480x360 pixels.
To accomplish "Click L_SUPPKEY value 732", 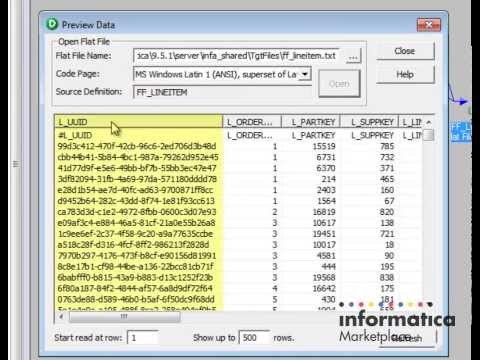I will coord(387,157).
